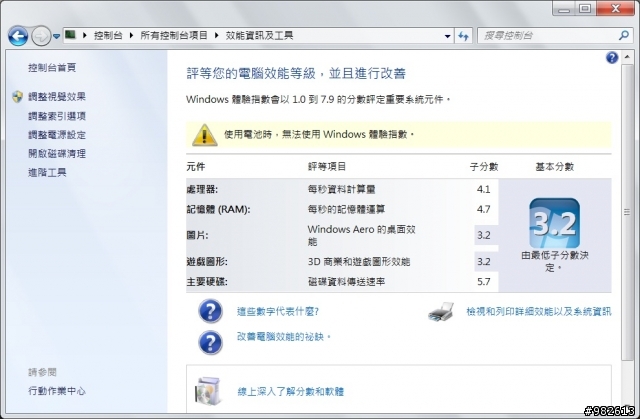The image size is (640, 419).
Task: Open 調整電源設定 sidebar link
Action: [x=57, y=135]
